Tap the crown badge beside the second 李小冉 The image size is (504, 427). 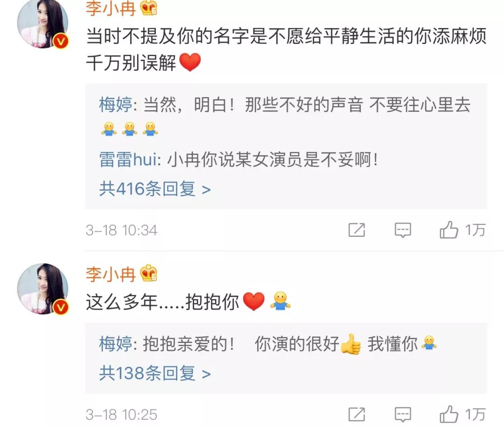(x=148, y=273)
